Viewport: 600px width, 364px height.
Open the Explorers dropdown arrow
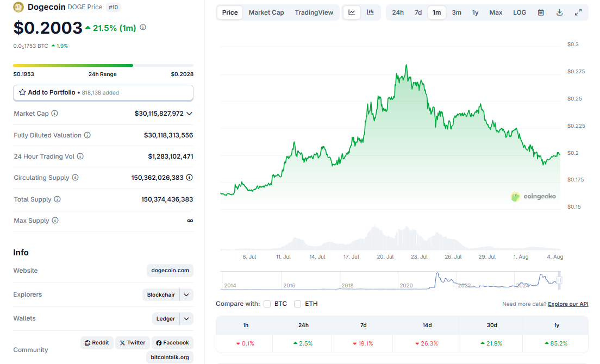tap(186, 295)
